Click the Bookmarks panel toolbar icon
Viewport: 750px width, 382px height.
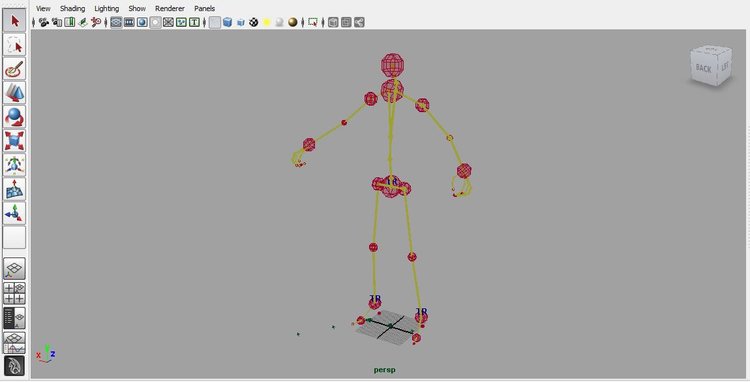coord(70,22)
